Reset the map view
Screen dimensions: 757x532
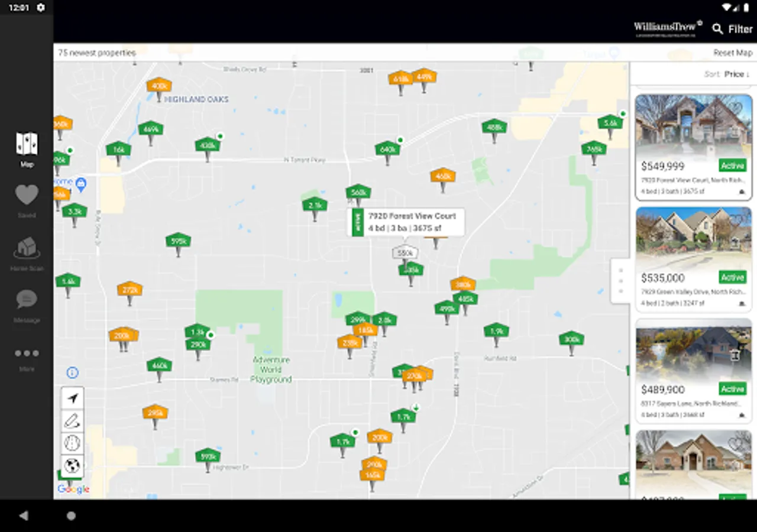tap(732, 53)
